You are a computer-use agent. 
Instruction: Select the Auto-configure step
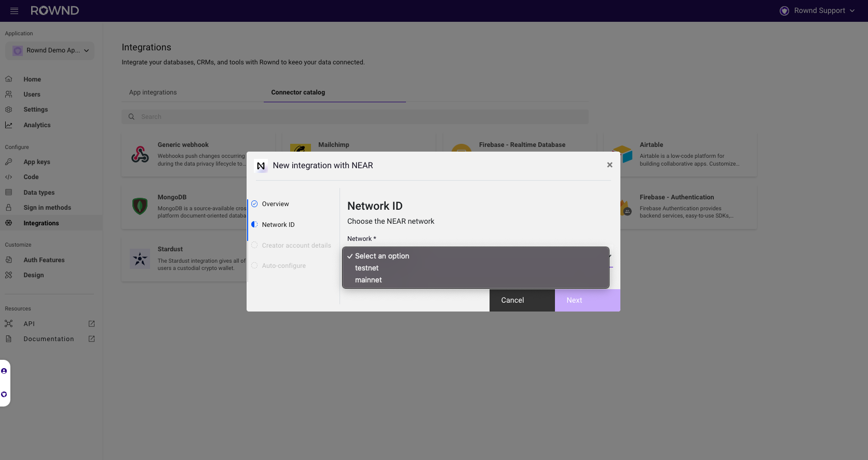pyautogui.click(x=283, y=266)
